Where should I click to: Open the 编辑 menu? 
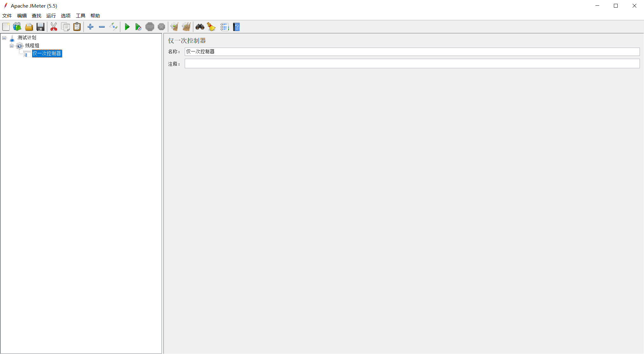coord(22,16)
